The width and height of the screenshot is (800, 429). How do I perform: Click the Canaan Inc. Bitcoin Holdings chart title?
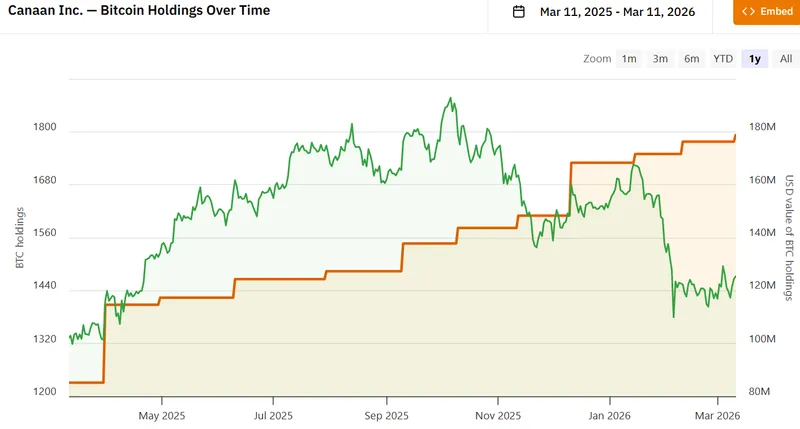(x=139, y=11)
